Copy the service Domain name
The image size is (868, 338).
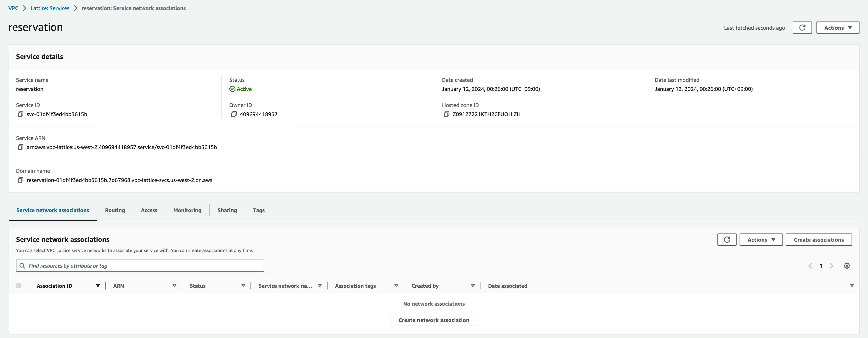(20, 180)
